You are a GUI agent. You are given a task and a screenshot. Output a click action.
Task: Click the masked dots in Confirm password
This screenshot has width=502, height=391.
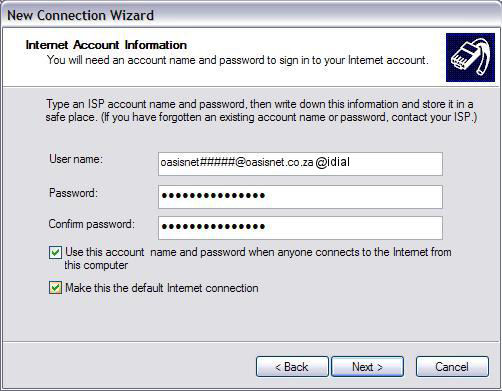coord(213,227)
